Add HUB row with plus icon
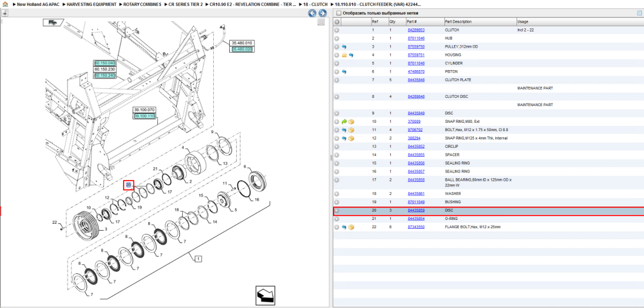Image resolution: width=644 pixels, height=308 pixels. 337,38
